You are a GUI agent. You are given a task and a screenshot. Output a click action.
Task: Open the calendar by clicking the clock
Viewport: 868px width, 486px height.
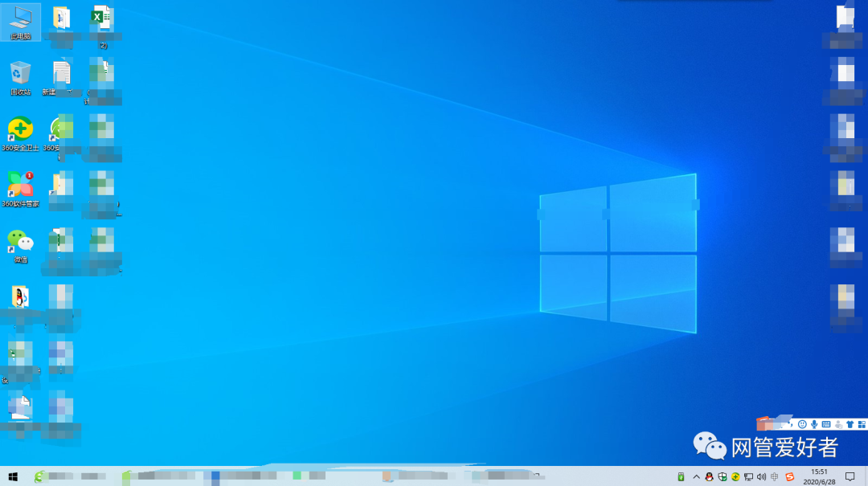(x=818, y=476)
